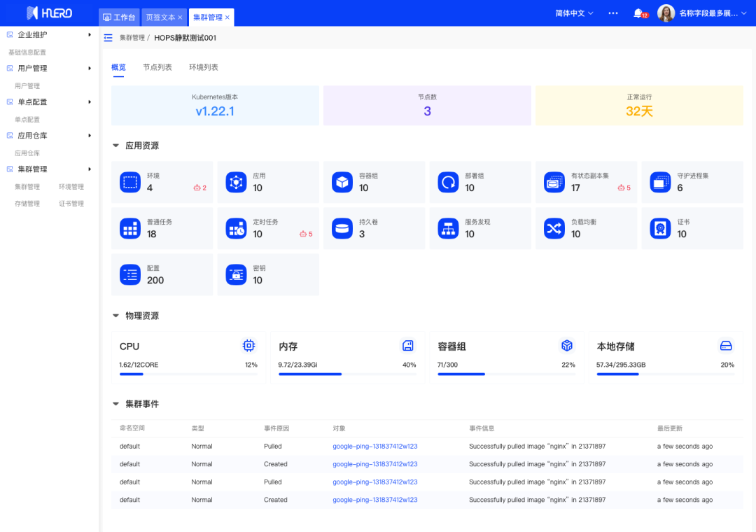The height and width of the screenshot is (532, 756).
Task: Open the 容器组 resource card icon
Action: (x=342, y=183)
